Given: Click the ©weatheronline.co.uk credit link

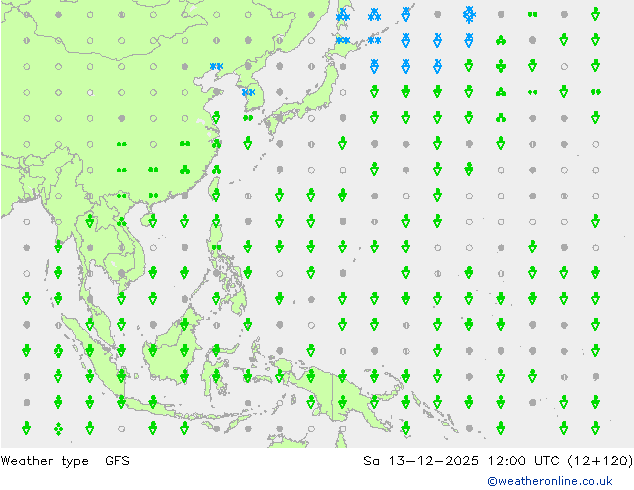Looking at the screenshot, I should pos(549,481).
